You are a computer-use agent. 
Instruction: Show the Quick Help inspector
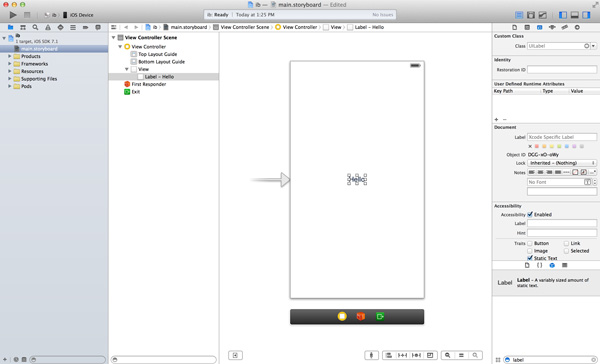(x=527, y=27)
